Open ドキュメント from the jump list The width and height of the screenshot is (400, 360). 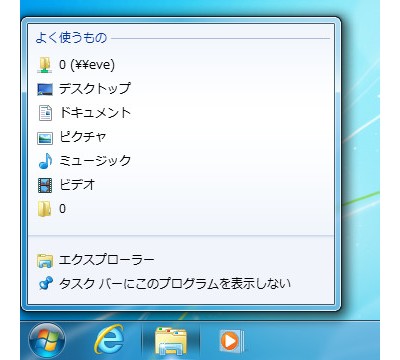pyautogui.click(x=181, y=113)
